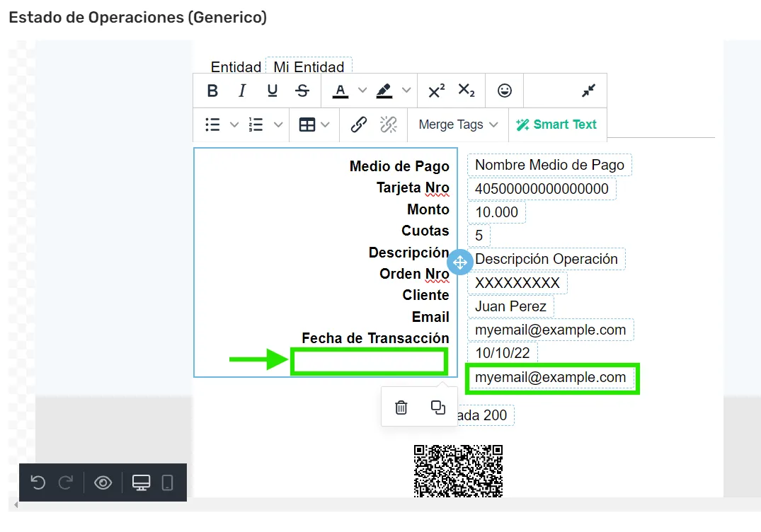Insert a table
Screen dimensions: 761x532
pyautogui.click(x=307, y=125)
